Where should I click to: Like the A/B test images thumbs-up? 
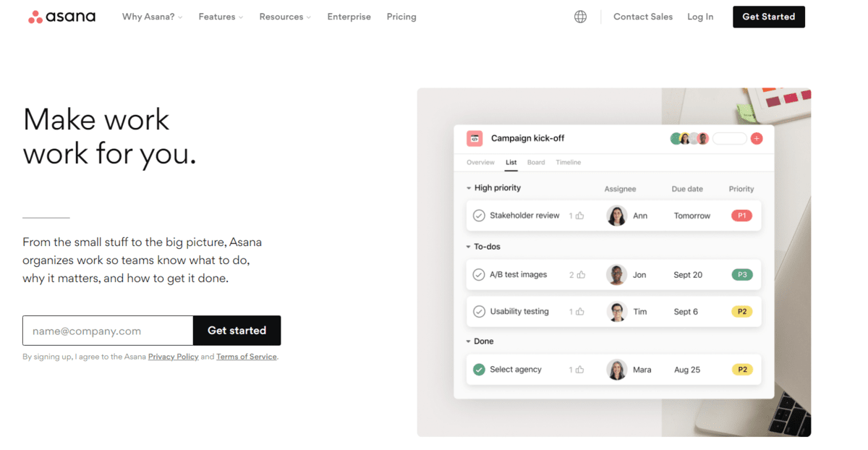tap(581, 275)
